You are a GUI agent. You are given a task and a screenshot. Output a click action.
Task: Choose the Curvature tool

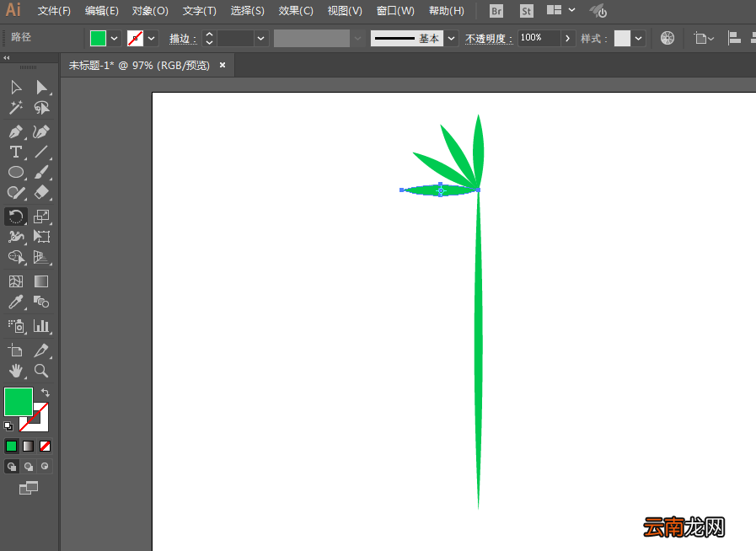pyautogui.click(x=41, y=131)
